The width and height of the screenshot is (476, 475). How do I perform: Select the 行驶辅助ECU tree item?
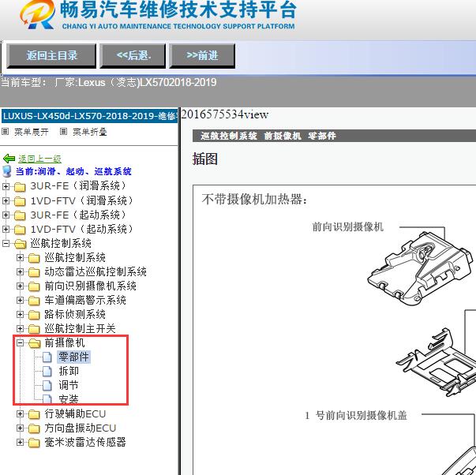point(75,413)
